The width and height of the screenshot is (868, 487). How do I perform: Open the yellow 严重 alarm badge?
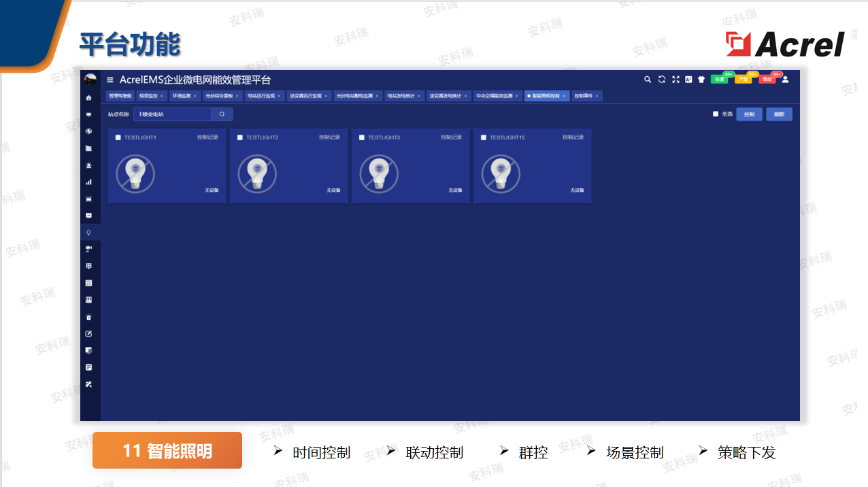click(744, 80)
